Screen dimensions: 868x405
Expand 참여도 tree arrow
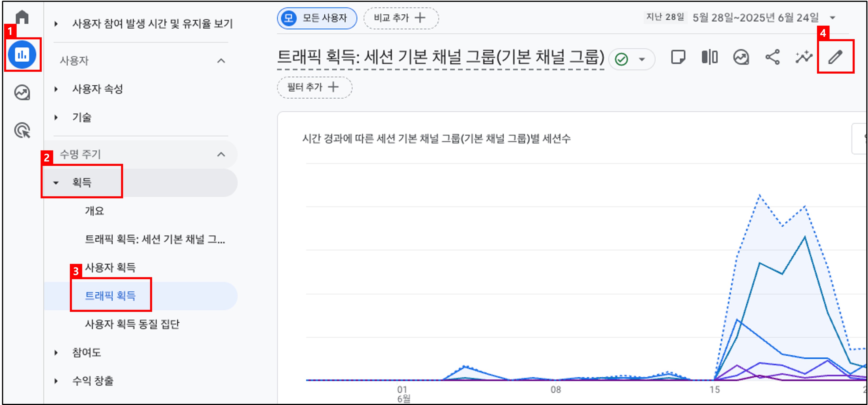[x=56, y=352]
